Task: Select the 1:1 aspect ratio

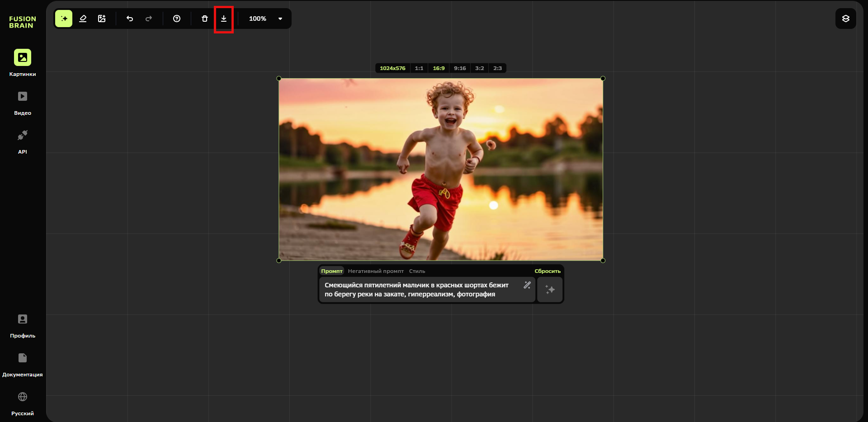Action: [x=419, y=68]
